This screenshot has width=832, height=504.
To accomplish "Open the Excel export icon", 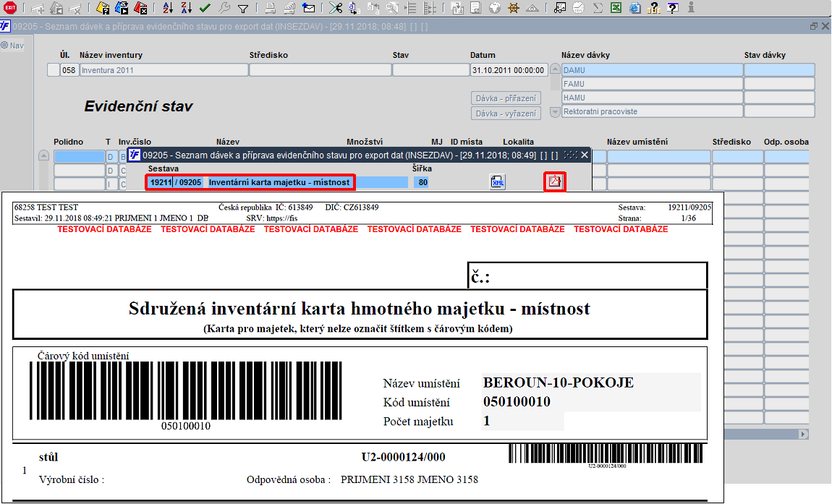I will click(x=616, y=9).
